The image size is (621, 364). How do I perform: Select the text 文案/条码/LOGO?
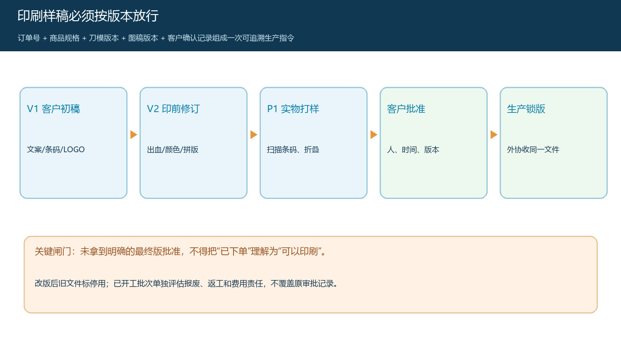56,149
